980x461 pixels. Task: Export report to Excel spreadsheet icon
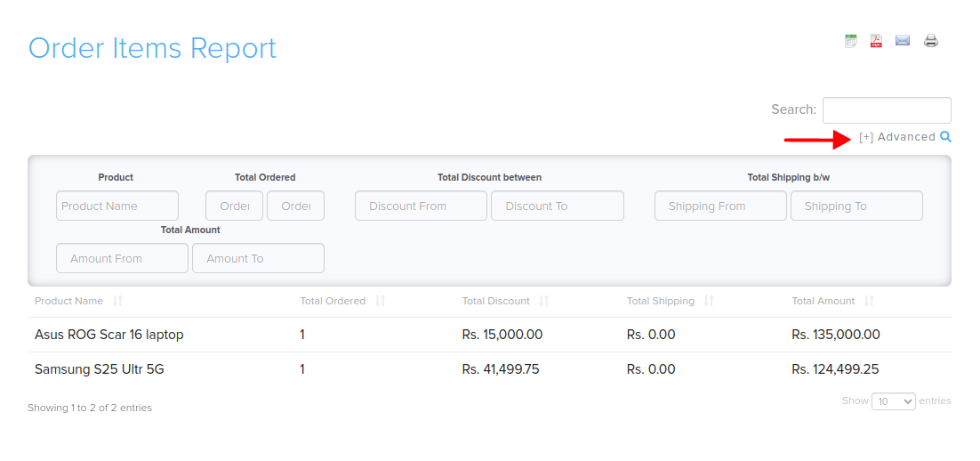(851, 41)
